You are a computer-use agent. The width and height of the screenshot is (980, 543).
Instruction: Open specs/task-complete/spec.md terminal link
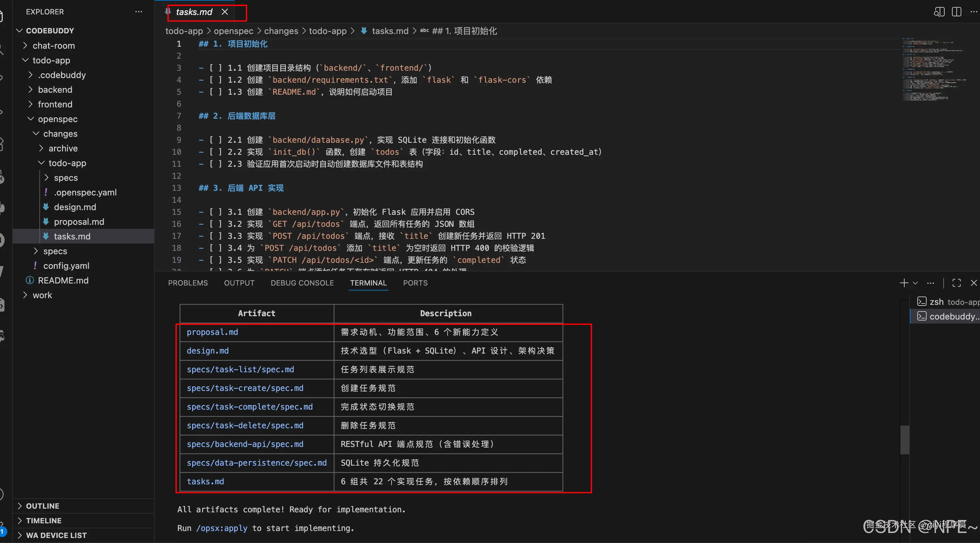[x=250, y=406]
